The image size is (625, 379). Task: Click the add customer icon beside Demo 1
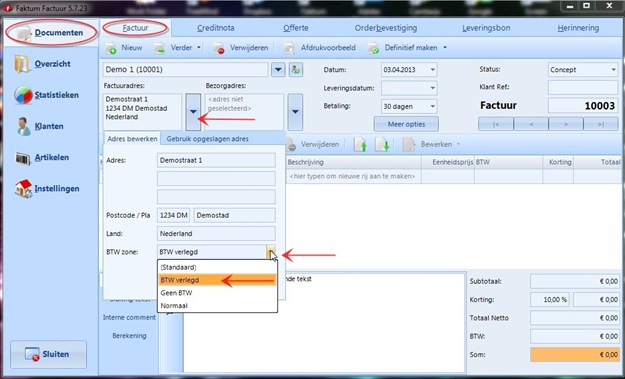[x=295, y=70]
